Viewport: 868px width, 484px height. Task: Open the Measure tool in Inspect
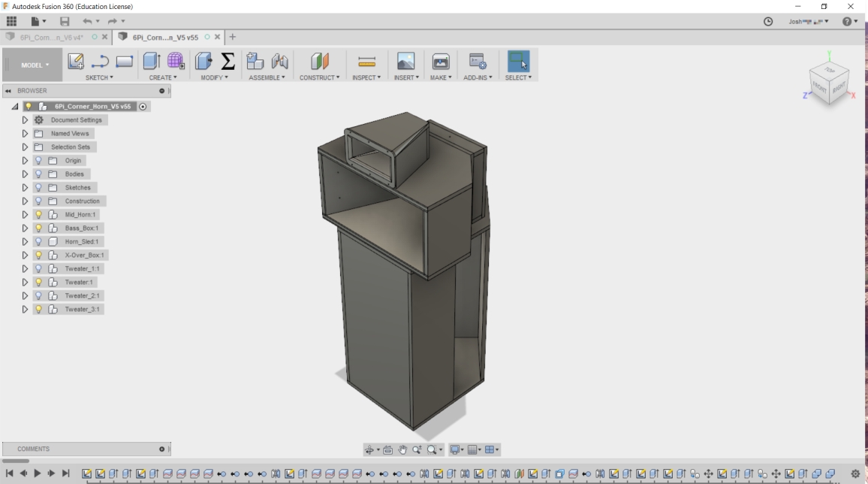tap(366, 62)
